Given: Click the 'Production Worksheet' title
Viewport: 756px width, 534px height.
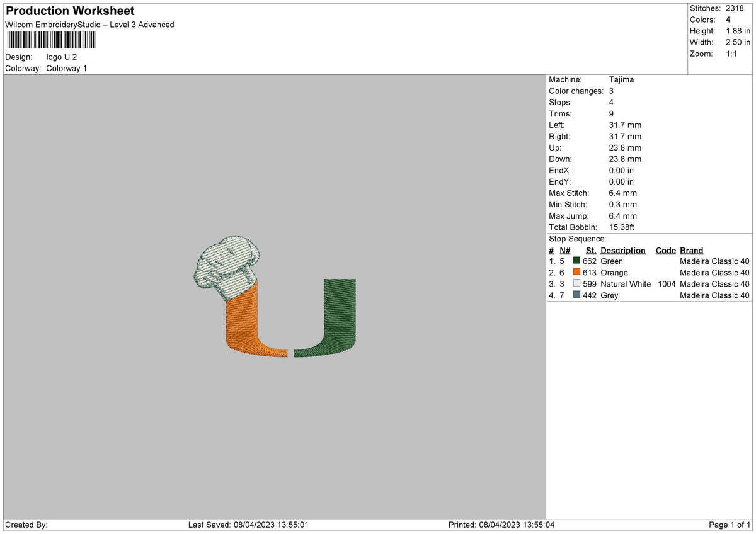Looking at the screenshot, I should click(70, 11).
